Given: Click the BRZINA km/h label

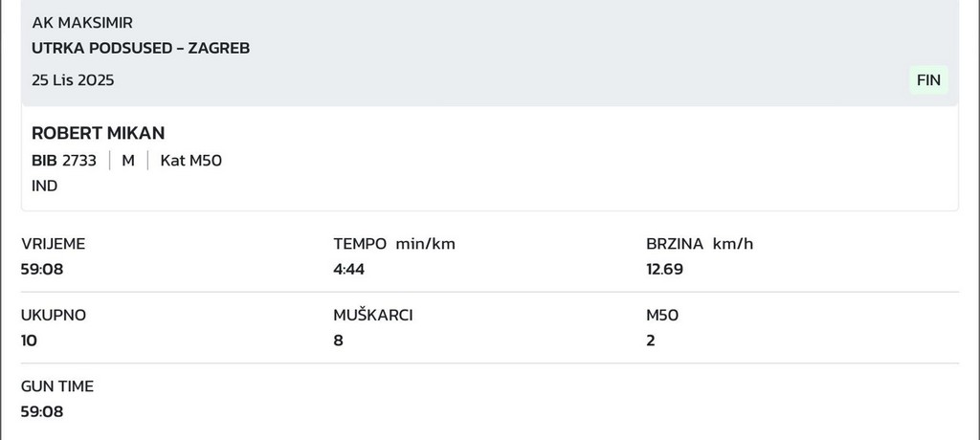Looking at the screenshot, I should (x=700, y=244).
